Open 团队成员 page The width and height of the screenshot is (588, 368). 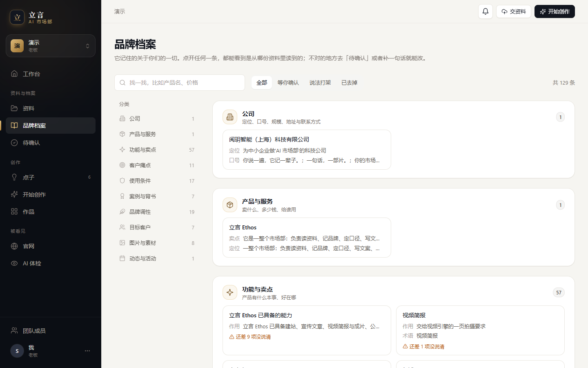pyautogui.click(x=51, y=330)
